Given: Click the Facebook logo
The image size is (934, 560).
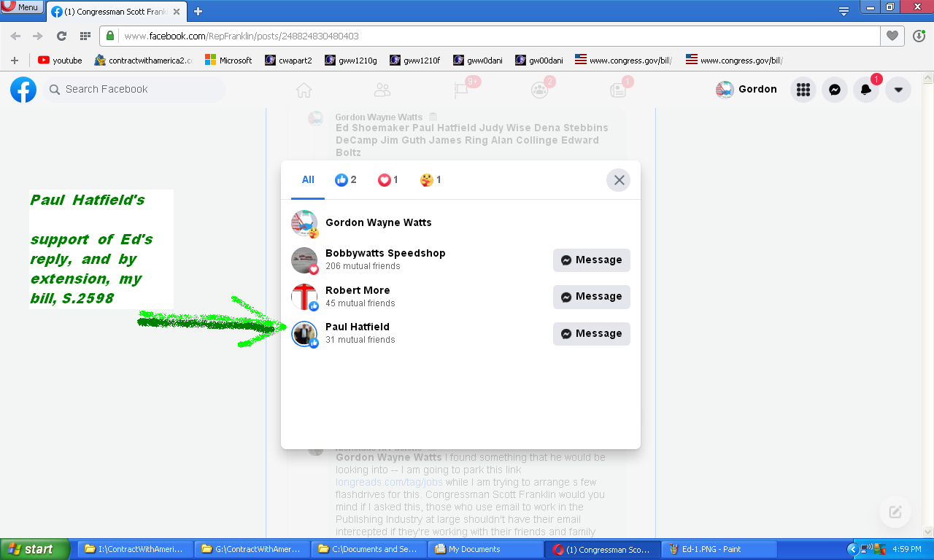Looking at the screenshot, I should pyautogui.click(x=23, y=90).
